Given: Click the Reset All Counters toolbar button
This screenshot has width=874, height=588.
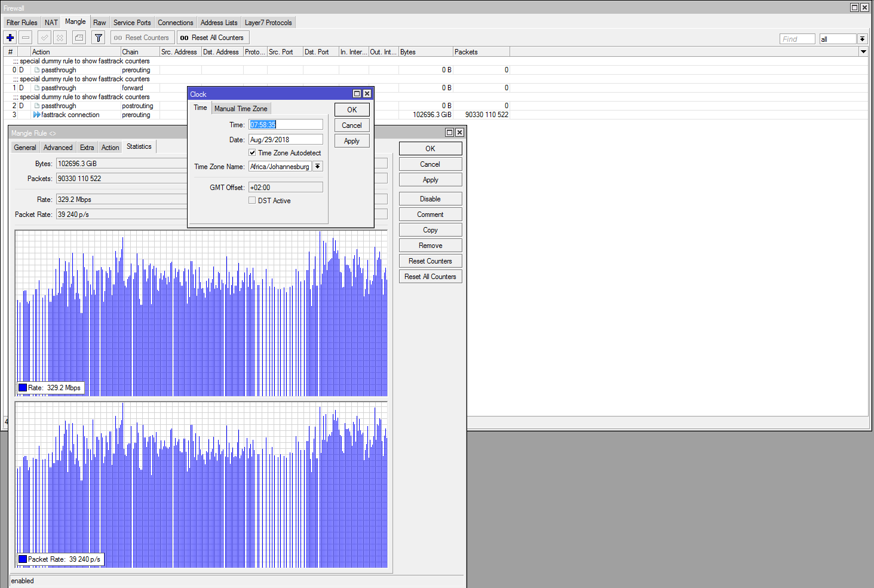Looking at the screenshot, I should [x=212, y=38].
